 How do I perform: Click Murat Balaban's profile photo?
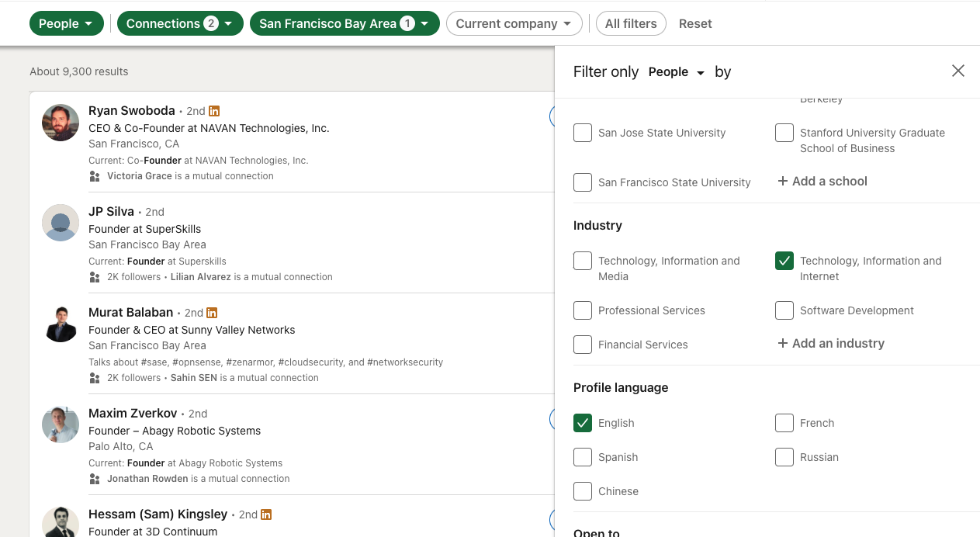click(61, 324)
